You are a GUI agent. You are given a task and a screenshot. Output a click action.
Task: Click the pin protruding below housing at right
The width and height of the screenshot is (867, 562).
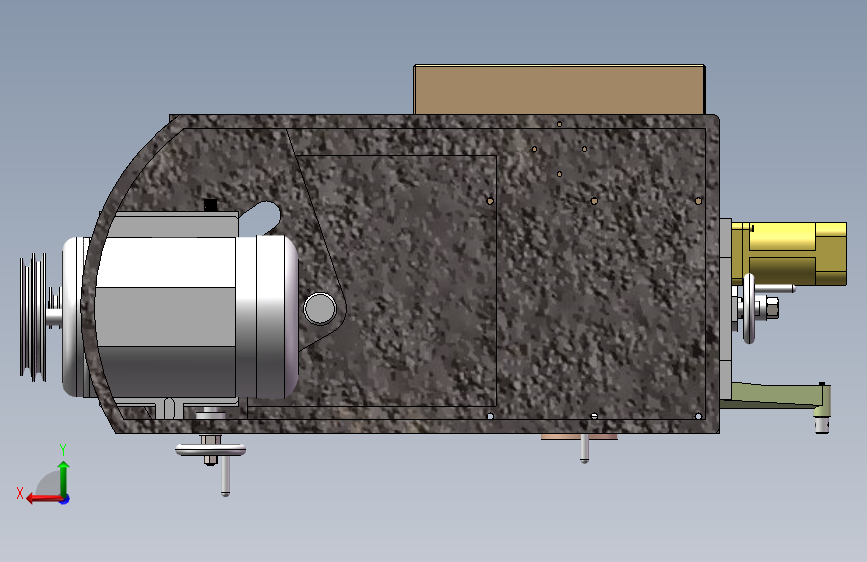click(x=584, y=449)
